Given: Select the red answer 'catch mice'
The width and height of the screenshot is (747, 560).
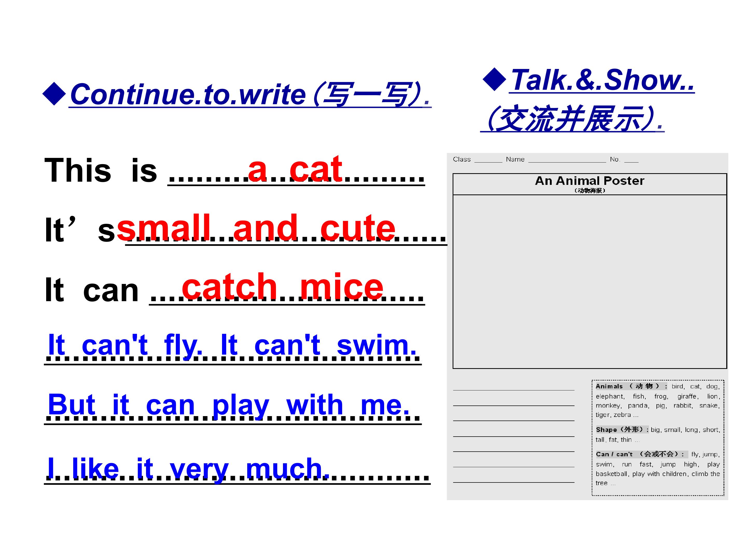Looking at the screenshot, I should [283, 287].
